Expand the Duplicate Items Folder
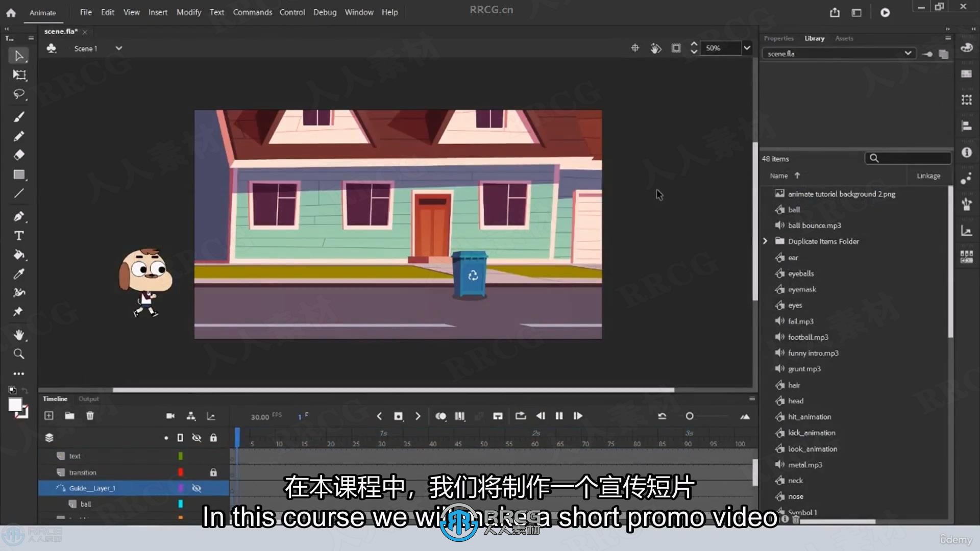980x551 pixels. click(x=765, y=241)
